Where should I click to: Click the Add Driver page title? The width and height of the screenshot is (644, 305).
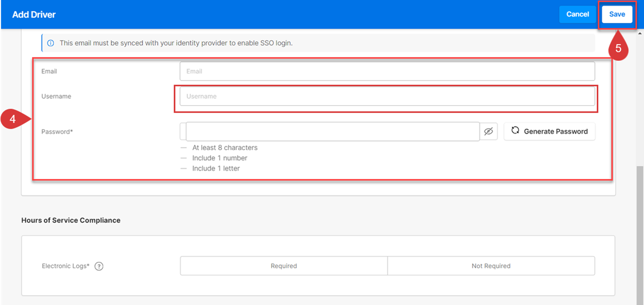[x=34, y=15]
